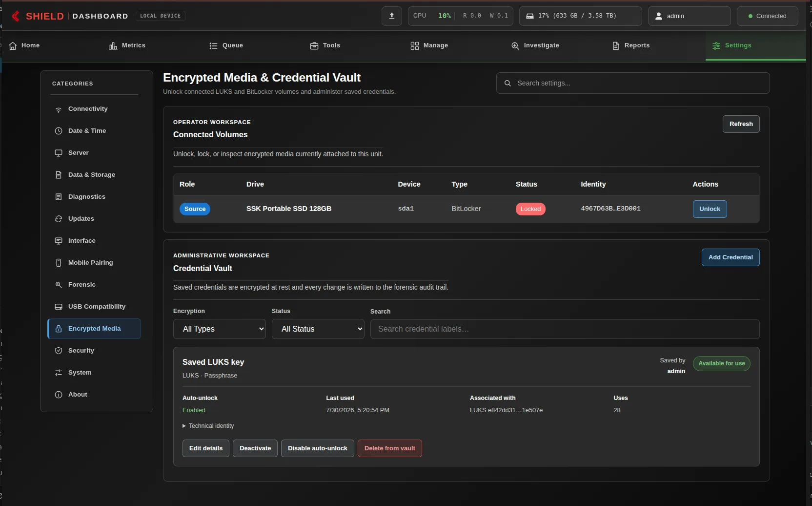
Task: Click the Manage grid icon
Action: pyautogui.click(x=415, y=45)
